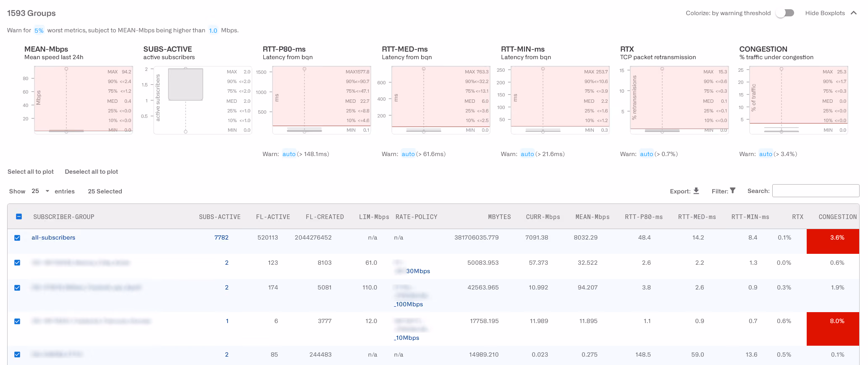This screenshot has height=365, width=868.
Task: Click the red 8.0% congestion cell
Action: point(833,329)
